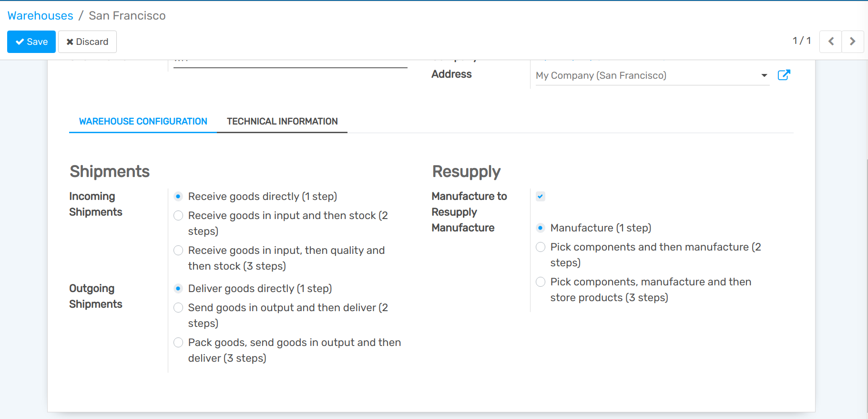868x419 pixels.
Task: Open external link icon beside Address field
Action: (784, 75)
